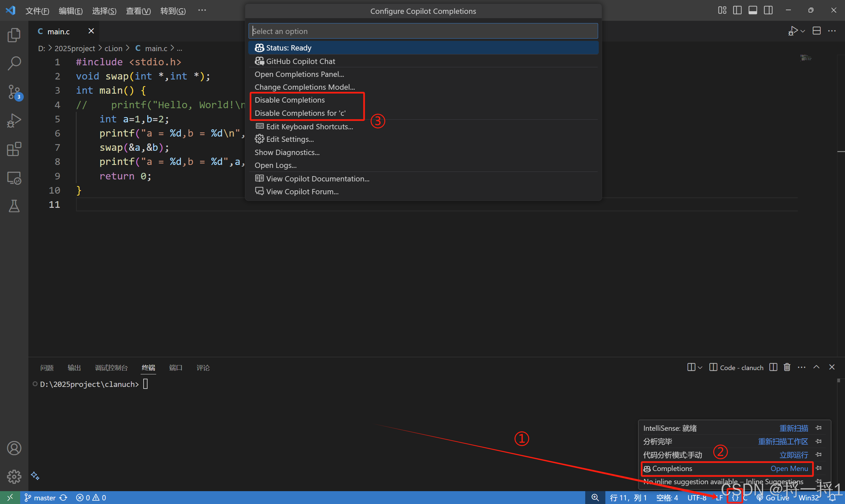Image resolution: width=845 pixels, height=504 pixels.
Task: Collapse panel using the maximize chevron
Action: coord(817,367)
